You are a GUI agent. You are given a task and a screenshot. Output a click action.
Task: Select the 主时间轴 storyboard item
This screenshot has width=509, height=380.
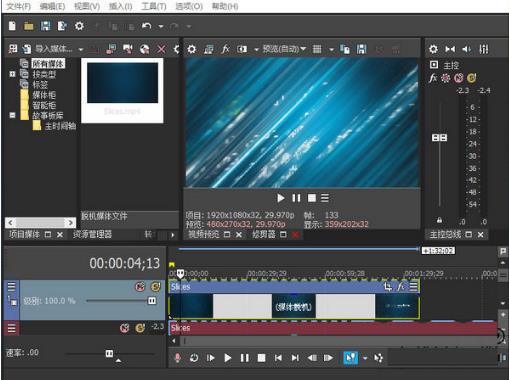point(60,126)
